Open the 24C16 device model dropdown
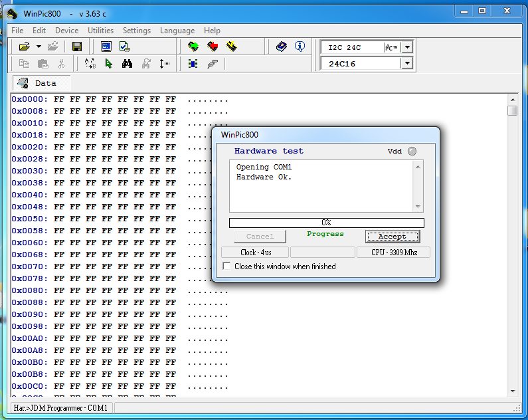The width and height of the screenshot is (528, 420). point(407,63)
